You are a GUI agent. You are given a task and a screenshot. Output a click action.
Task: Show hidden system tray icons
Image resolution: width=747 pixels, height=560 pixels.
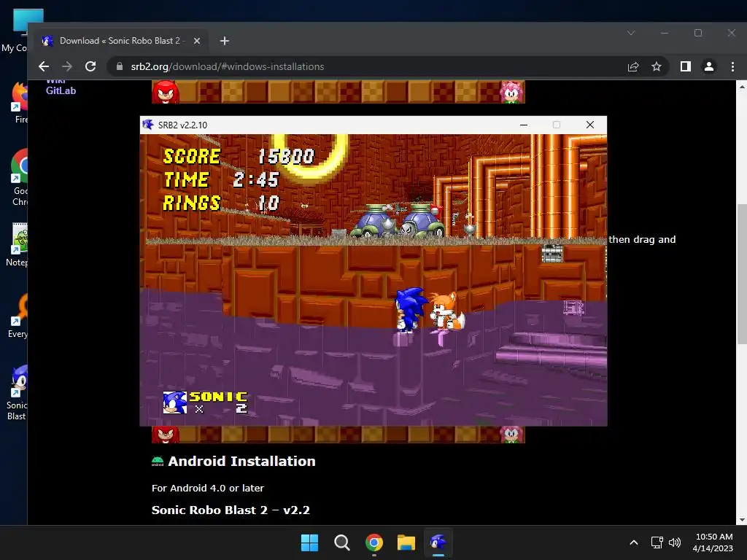(x=634, y=542)
